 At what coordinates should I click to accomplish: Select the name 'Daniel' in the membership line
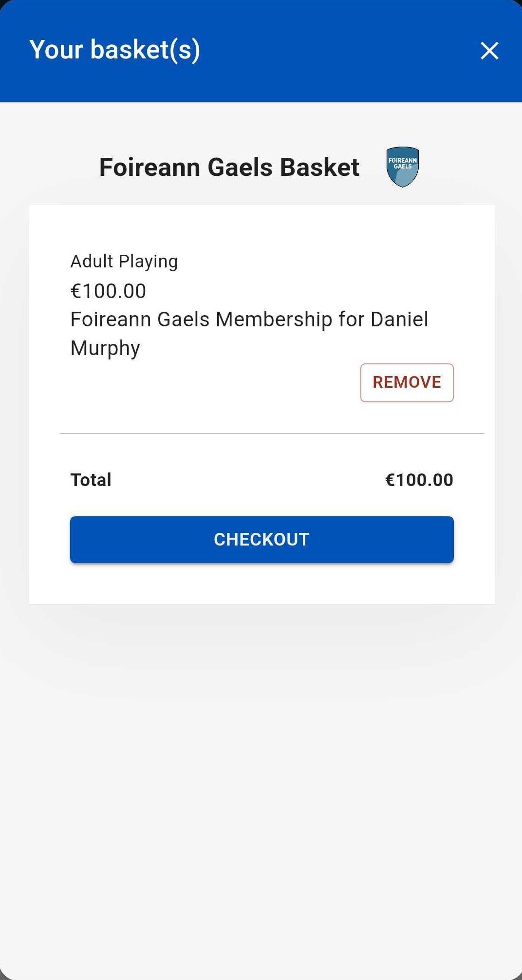399,320
